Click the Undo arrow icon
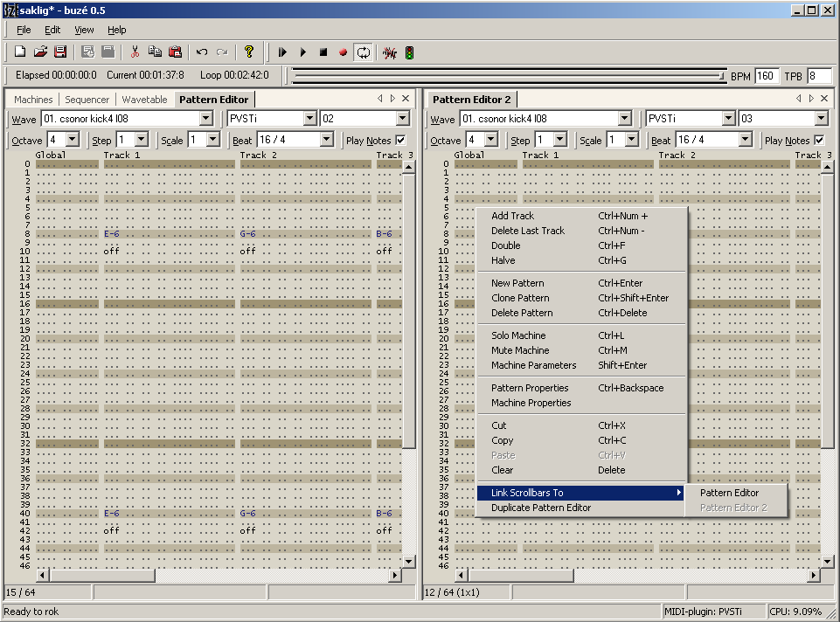 click(x=202, y=52)
